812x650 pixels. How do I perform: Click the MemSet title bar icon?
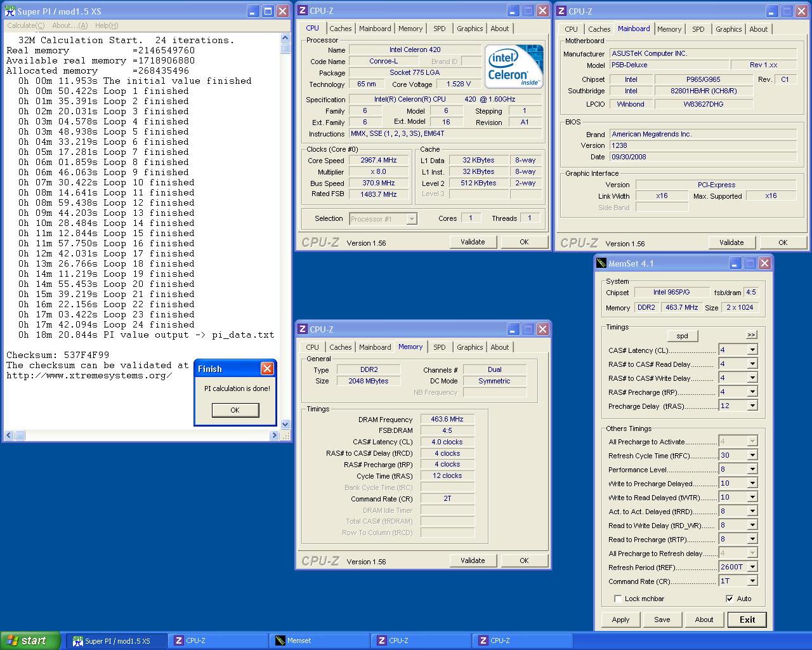click(601, 263)
